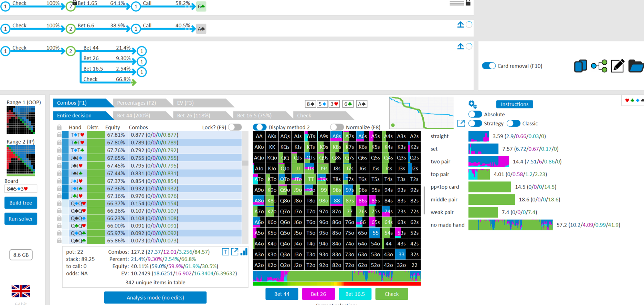The height and width of the screenshot is (305, 644).
Task: Click the 8♠ board card
Action: click(x=310, y=104)
